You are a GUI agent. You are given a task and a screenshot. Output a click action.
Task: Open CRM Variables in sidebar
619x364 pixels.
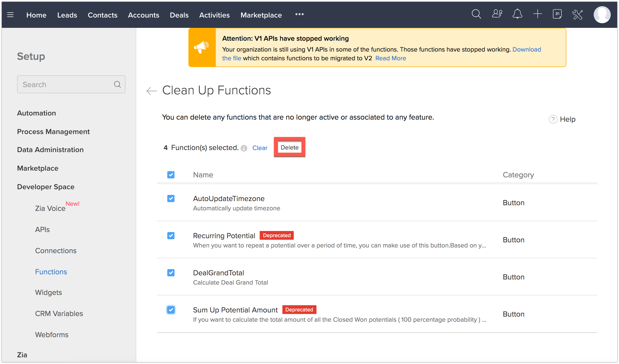click(59, 313)
